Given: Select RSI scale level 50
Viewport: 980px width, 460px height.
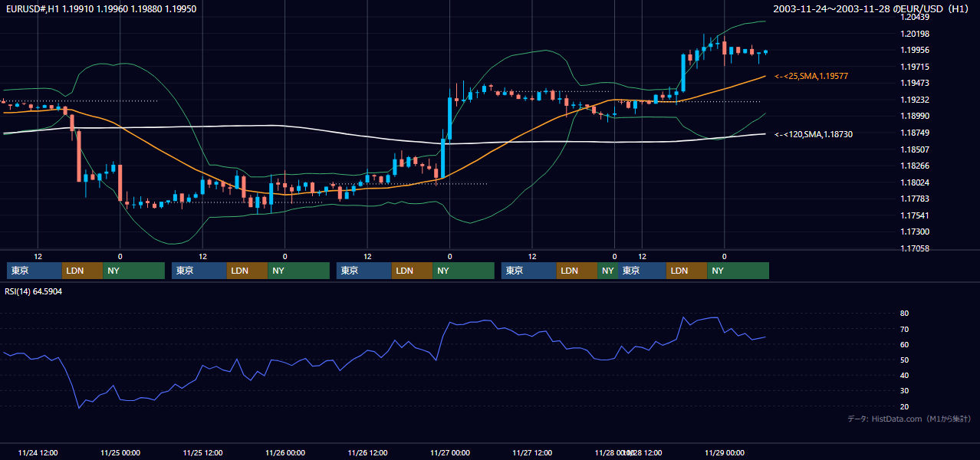Looking at the screenshot, I should [x=905, y=360].
